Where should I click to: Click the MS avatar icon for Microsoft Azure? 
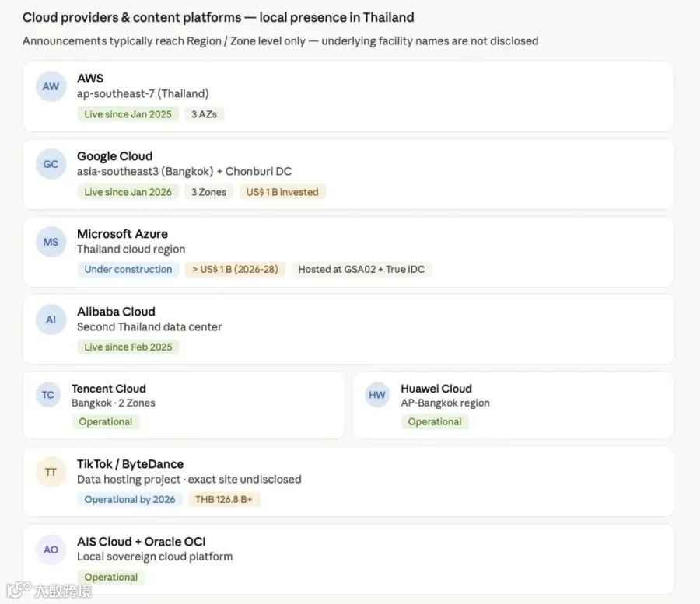(51, 242)
